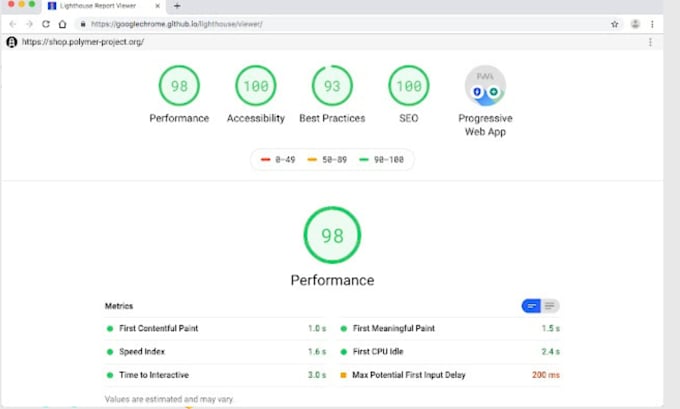The width and height of the screenshot is (680, 409).
Task: Close the Lighthouse Report Viewer tab
Action: 157,6
